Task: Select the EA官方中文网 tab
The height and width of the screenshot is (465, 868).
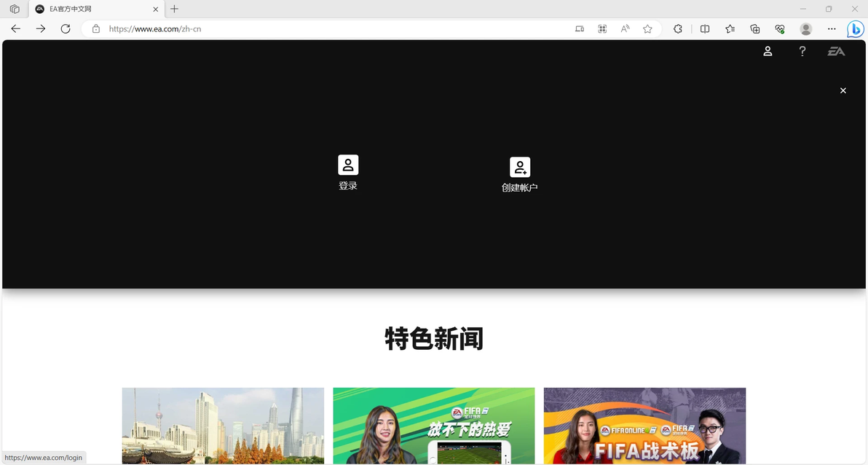Action: pos(96,9)
